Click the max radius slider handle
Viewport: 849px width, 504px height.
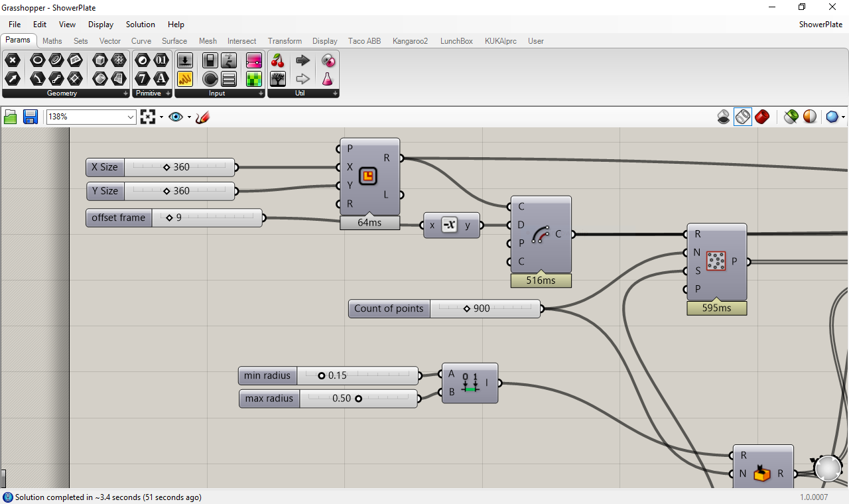(358, 399)
